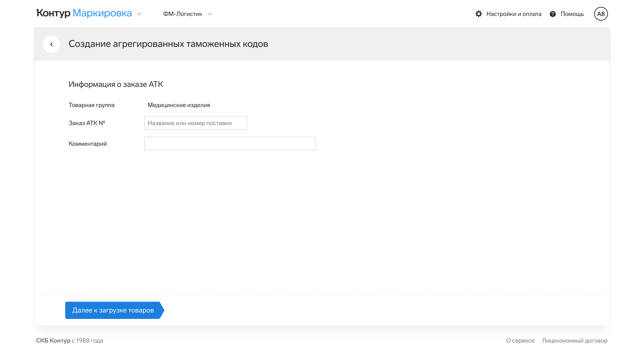Focus the Комментарий input field
This screenshot has height=355, width=644.
pos(230,144)
